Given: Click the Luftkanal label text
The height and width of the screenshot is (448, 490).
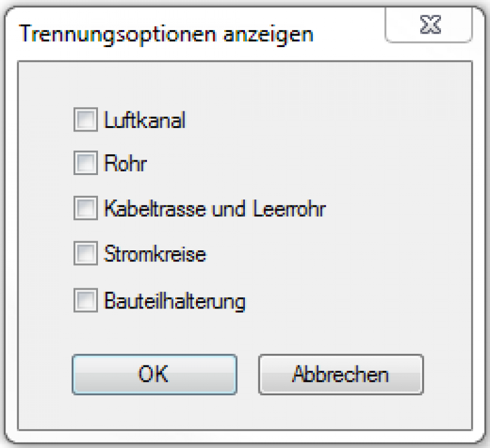Looking at the screenshot, I should (145, 120).
